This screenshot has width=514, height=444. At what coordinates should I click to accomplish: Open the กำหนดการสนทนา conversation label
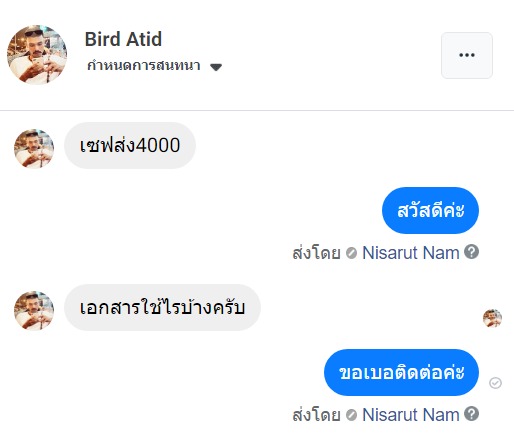click(x=144, y=65)
